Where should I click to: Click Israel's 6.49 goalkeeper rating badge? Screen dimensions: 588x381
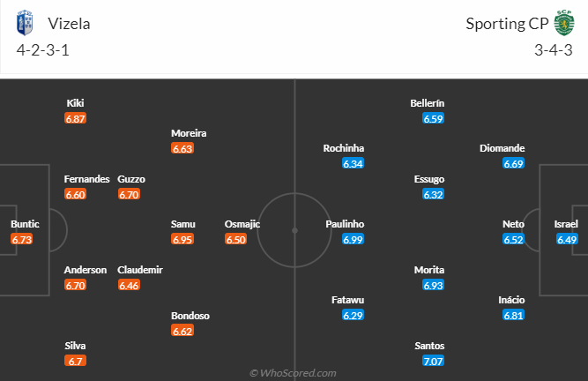[567, 239]
